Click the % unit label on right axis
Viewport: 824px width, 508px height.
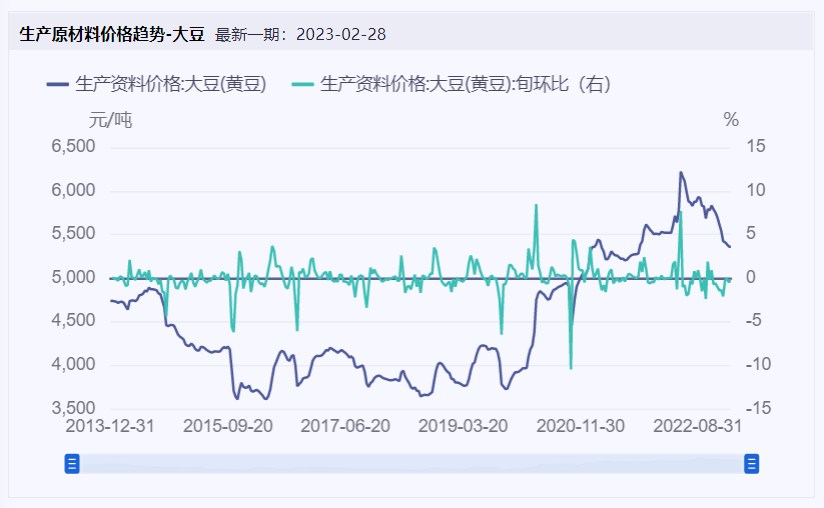point(731,120)
